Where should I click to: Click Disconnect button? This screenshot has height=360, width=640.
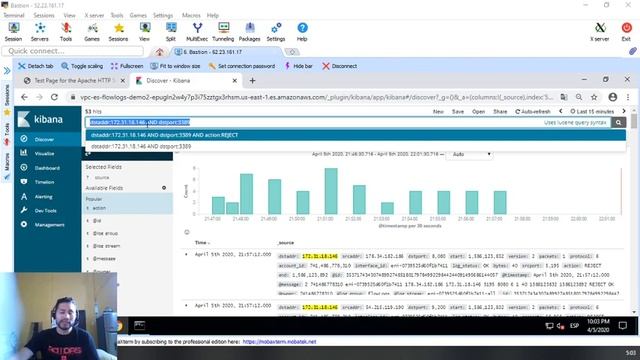[x=340, y=66]
